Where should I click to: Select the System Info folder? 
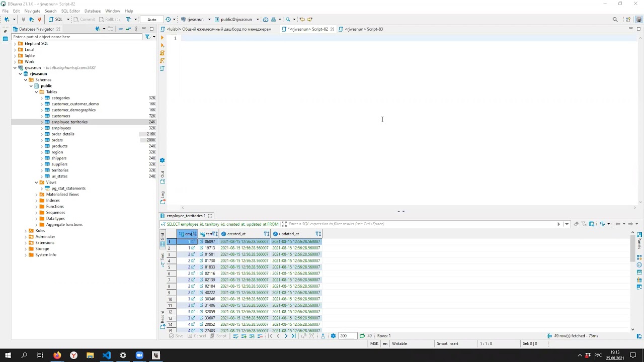pos(45,255)
